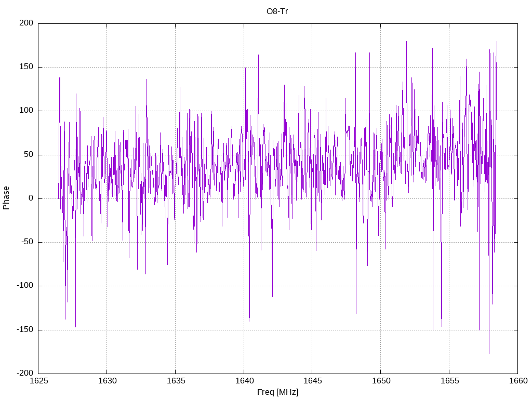
Task: Click the x-axis tick label 1640
Action: (244, 381)
